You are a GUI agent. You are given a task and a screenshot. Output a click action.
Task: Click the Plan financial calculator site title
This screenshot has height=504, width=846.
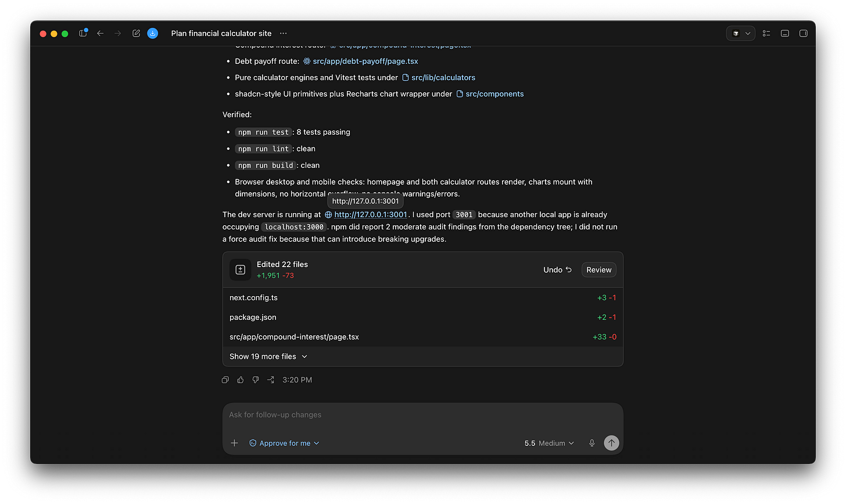point(221,33)
